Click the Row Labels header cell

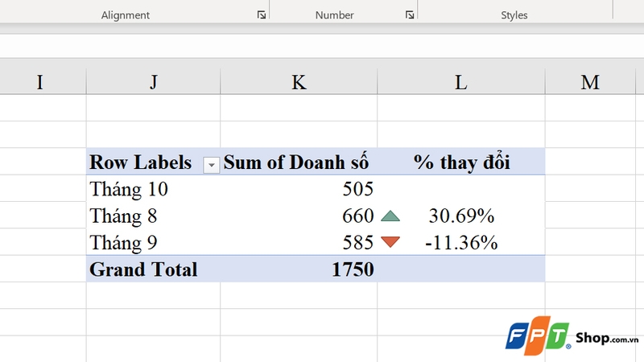tap(141, 162)
